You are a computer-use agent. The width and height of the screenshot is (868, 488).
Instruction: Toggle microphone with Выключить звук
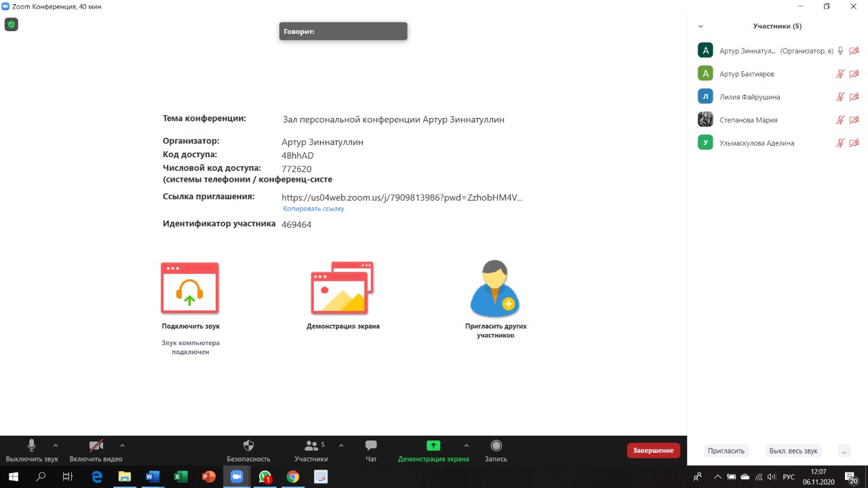[x=31, y=445]
